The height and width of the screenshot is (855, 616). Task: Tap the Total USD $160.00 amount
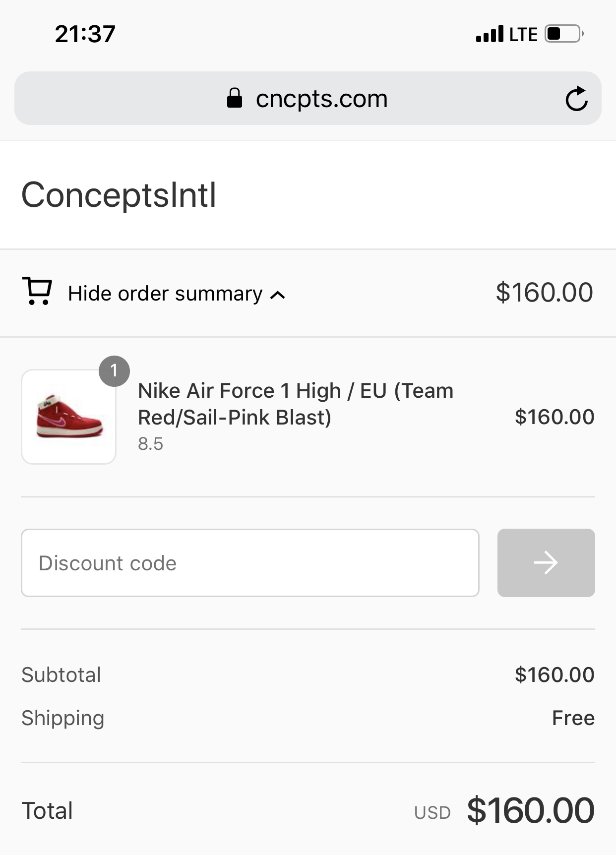(x=530, y=811)
